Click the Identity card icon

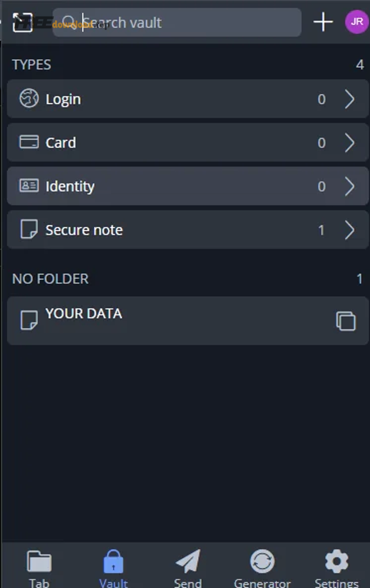29,186
